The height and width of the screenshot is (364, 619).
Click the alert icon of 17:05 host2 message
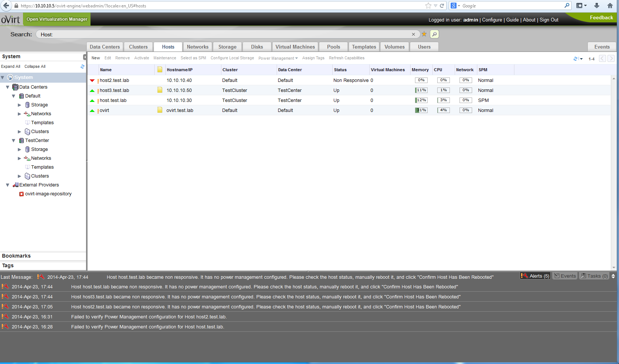coord(5,307)
